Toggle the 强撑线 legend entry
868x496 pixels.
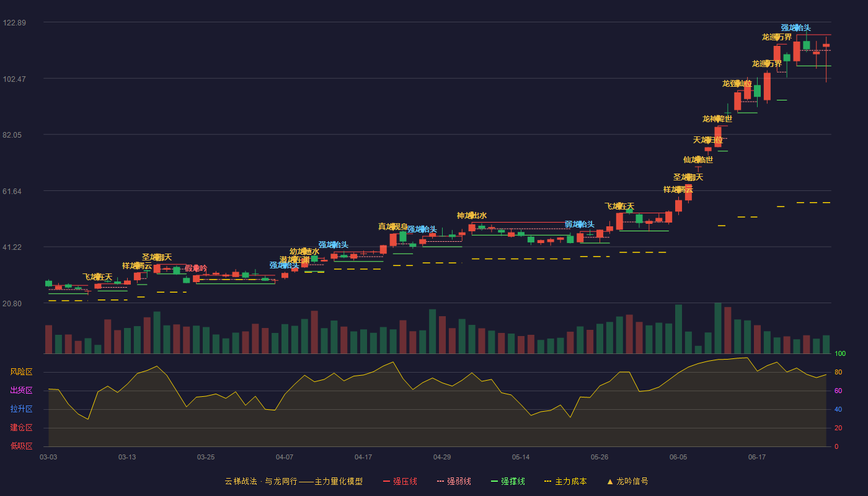[508, 481]
